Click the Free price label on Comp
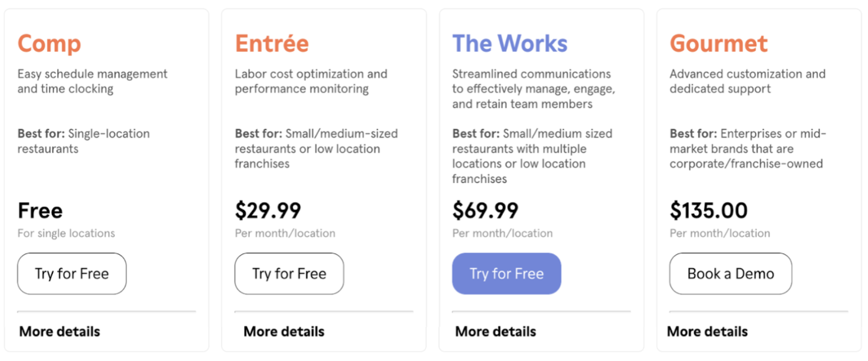 40,210
